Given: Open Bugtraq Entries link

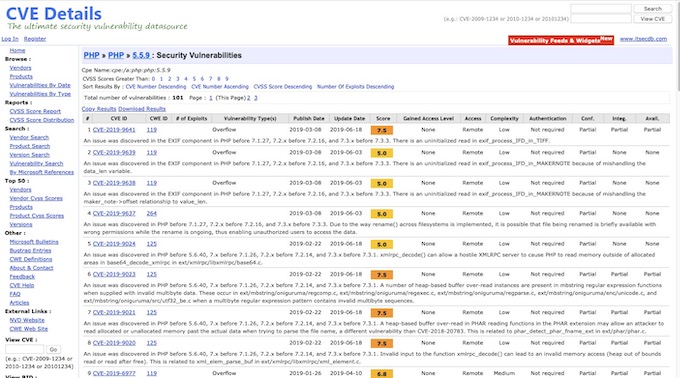Looking at the screenshot, I should coord(30,251).
